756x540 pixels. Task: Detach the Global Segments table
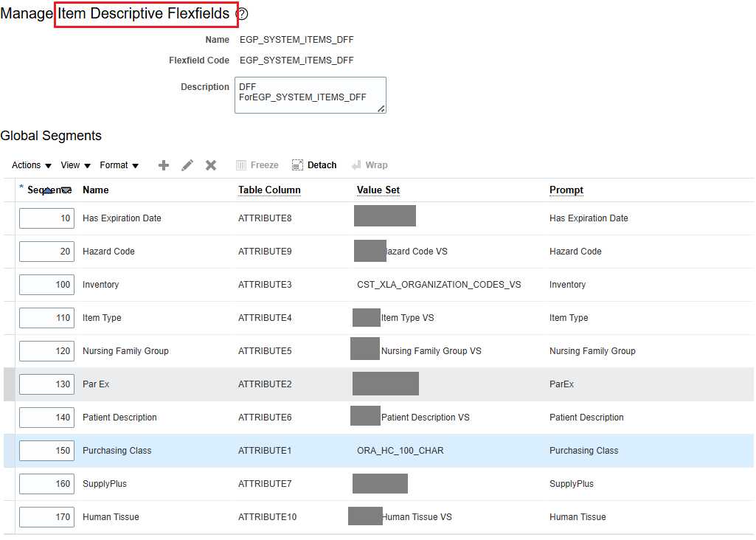click(x=314, y=165)
